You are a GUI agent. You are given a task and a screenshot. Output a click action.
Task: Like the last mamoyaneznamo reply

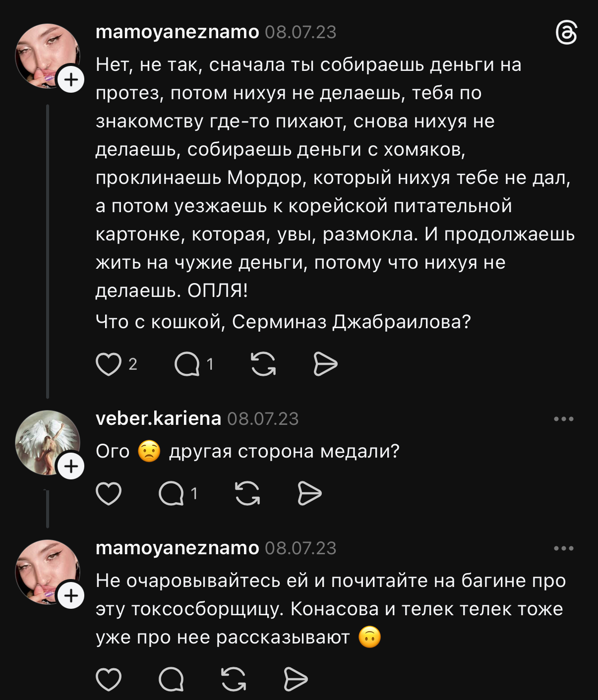pos(109,679)
